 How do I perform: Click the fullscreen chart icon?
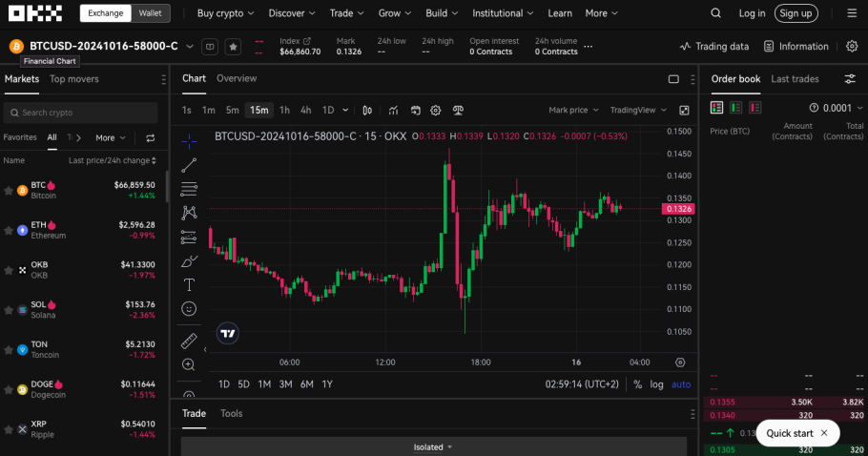pos(684,110)
